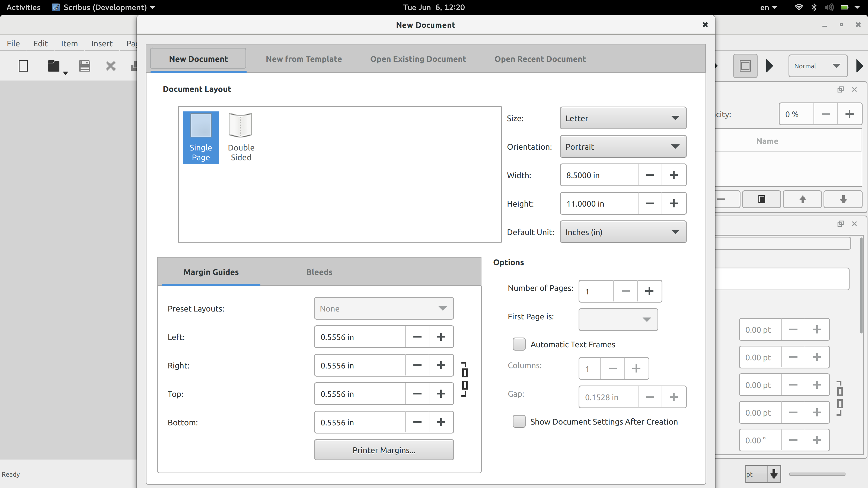The height and width of the screenshot is (488, 868).
Task: Click the move layer up arrow
Action: [802, 199]
